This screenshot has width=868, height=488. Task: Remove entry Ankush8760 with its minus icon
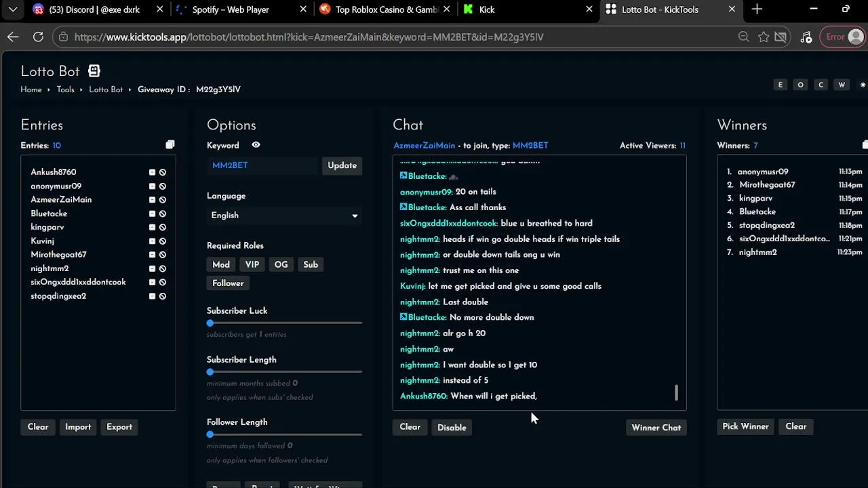coord(153,172)
